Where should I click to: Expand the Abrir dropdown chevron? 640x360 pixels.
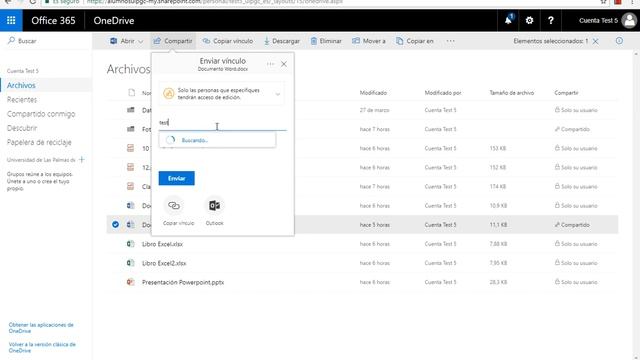pyautogui.click(x=140, y=41)
